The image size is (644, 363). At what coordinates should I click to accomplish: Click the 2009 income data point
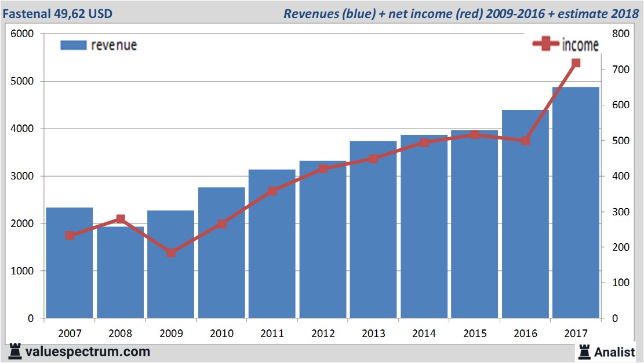[171, 252]
